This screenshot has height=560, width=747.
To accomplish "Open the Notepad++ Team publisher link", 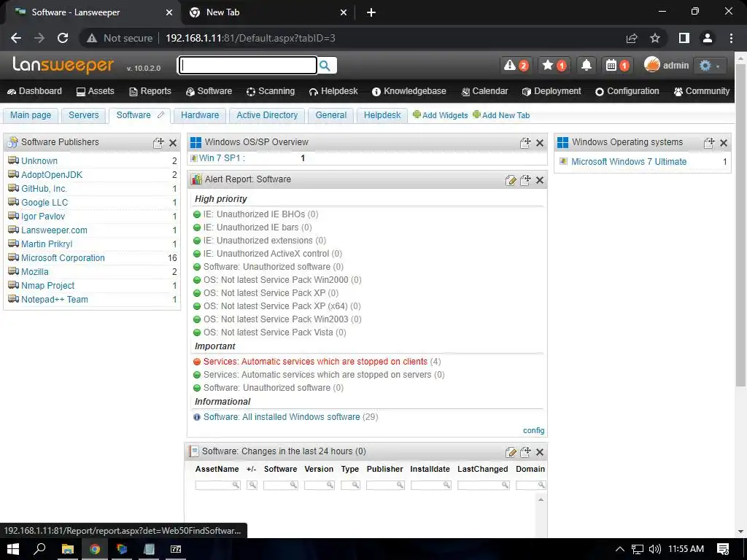I will (54, 300).
